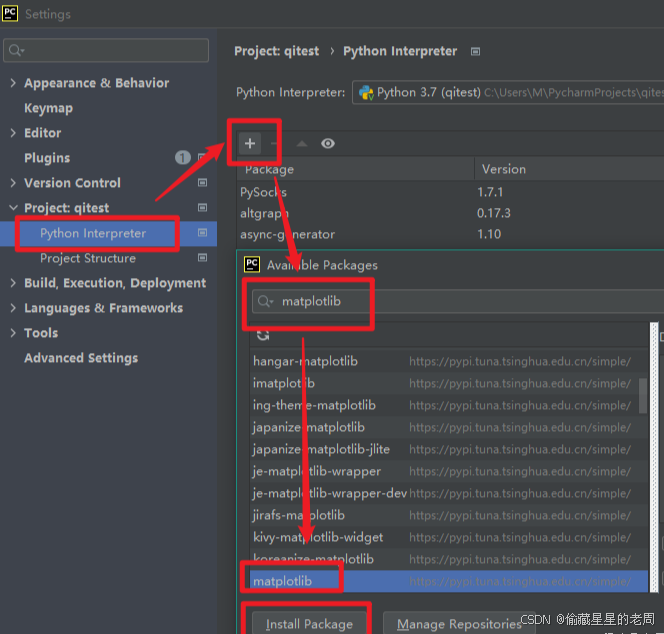This screenshot has height=634, width=664.
Task: Expand the Editor section
Action: [x=13, y=133]
